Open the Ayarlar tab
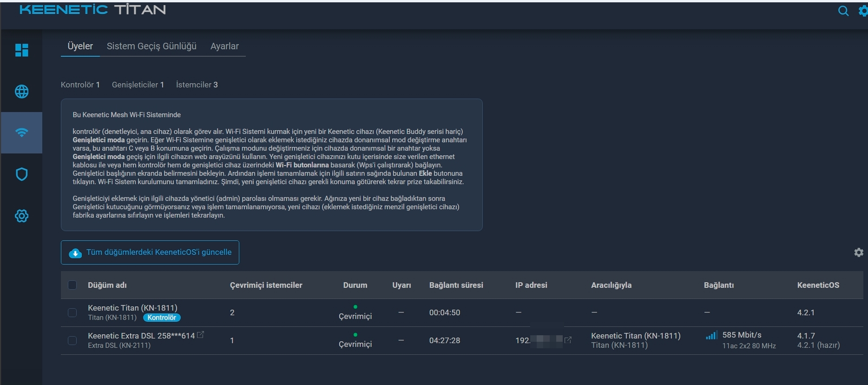The image size is (868, 385). coord(224,46)
